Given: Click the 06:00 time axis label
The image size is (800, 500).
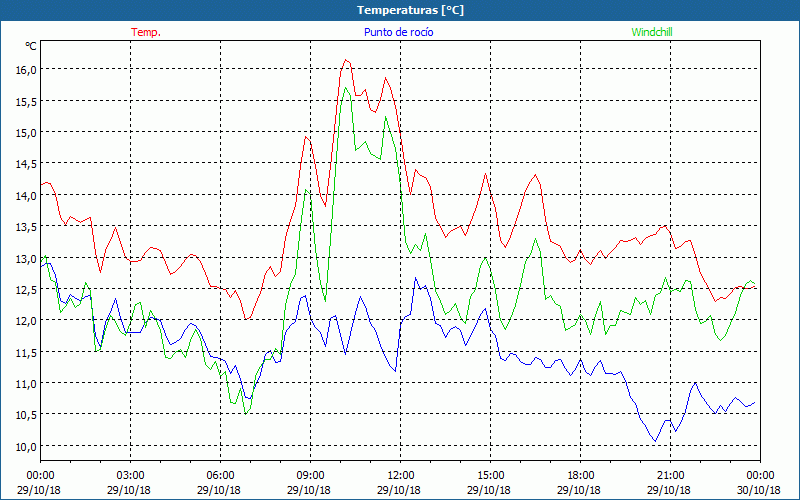Looking at the screenshot, I should [x=220, y=476].
